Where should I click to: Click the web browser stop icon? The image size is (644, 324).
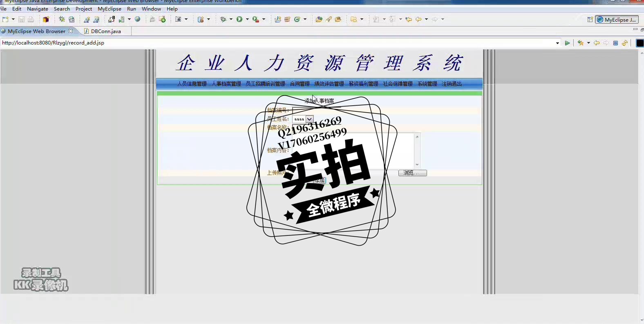click(615, 43)
